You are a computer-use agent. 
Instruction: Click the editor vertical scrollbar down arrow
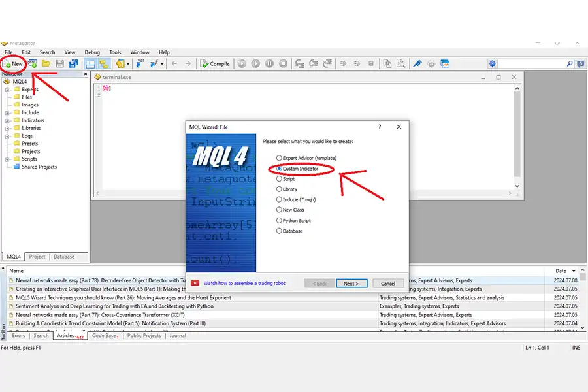pyautogui.click(x=517, y=186)
